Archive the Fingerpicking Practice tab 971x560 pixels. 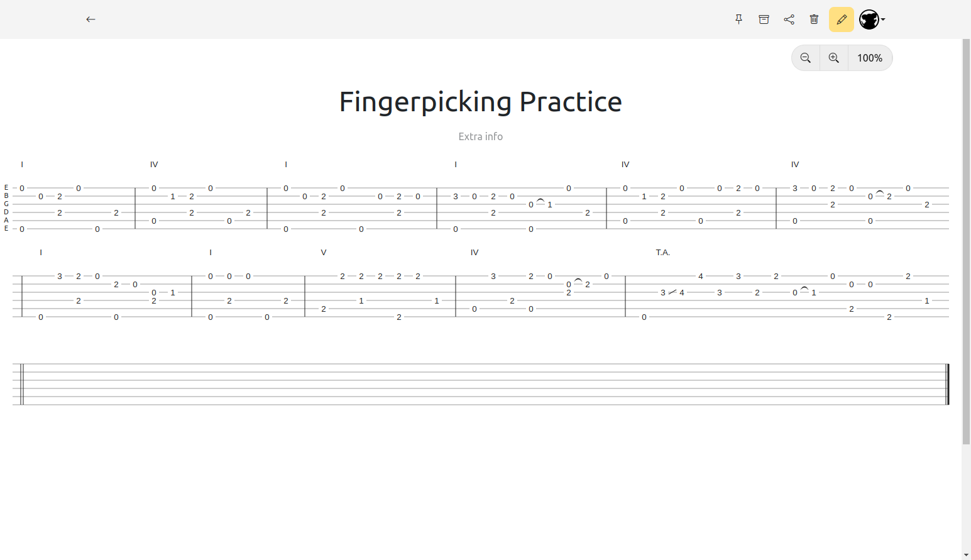[764, 19]
